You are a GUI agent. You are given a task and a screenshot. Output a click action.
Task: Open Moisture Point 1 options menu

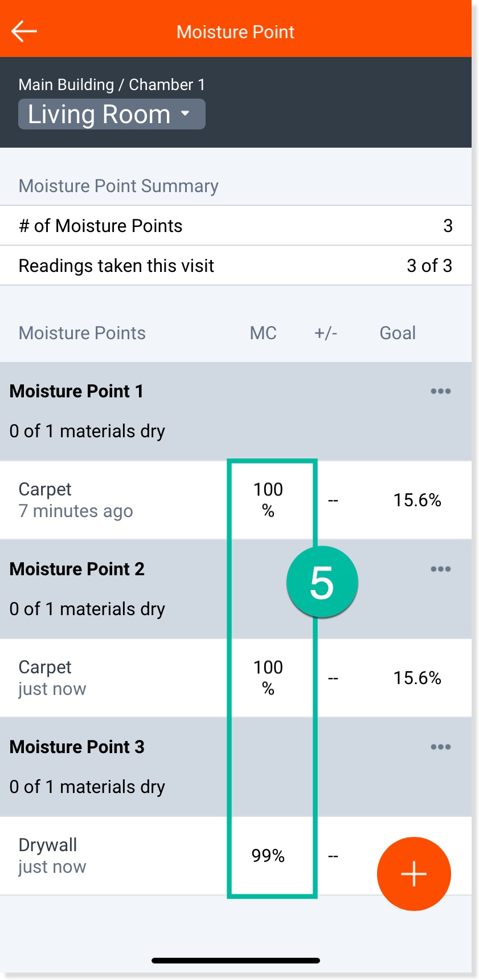tap(440, 391)
